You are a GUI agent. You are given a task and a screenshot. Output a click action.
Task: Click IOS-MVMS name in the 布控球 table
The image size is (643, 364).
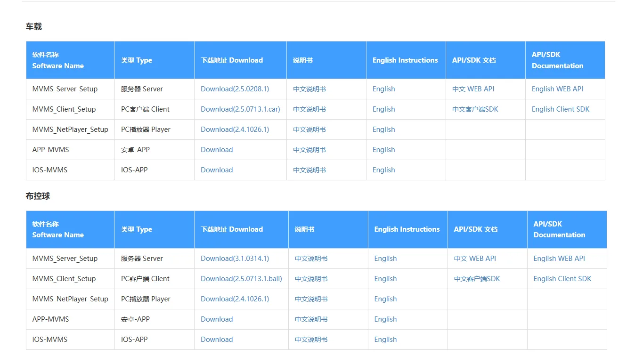(50, 340)
